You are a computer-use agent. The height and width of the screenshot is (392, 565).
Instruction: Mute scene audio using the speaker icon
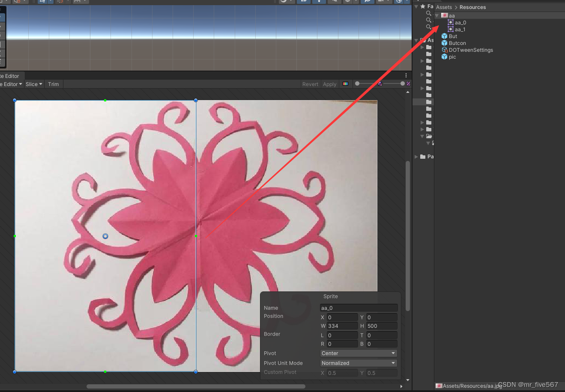[335, 2]
